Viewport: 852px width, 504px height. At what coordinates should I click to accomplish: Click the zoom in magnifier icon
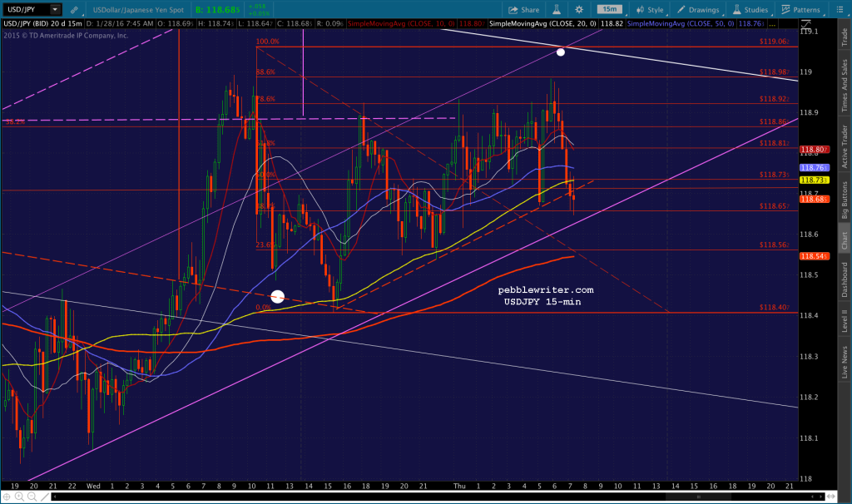tap(19, 497)
